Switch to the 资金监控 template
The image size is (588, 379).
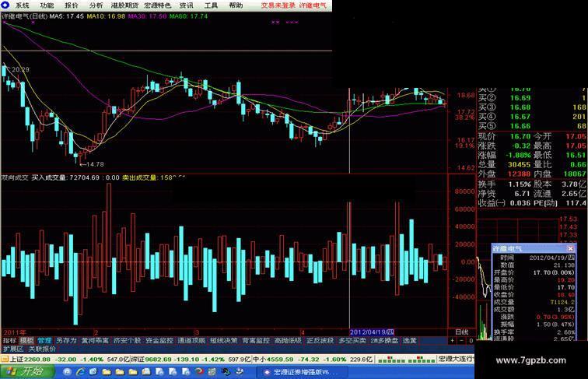coord(159,341)
